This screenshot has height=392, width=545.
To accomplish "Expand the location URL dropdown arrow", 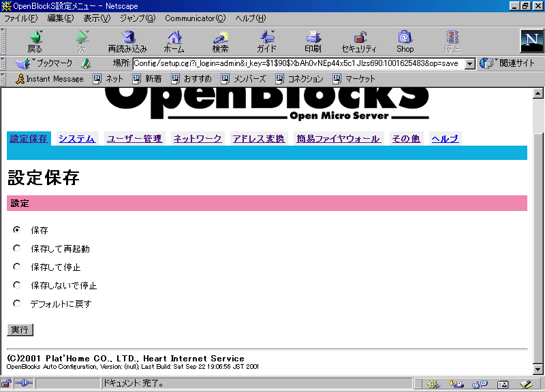I will [x=470, y=63].
